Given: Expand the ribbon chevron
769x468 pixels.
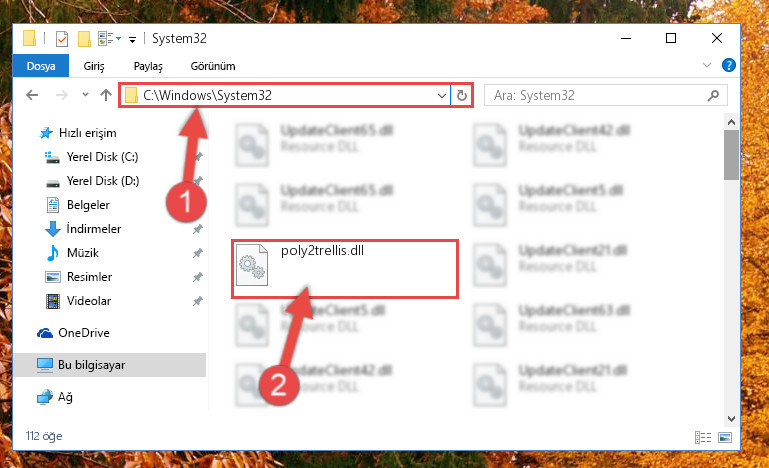Looking at the screenshot, I should pyautogui.click(x=707, y=65).
